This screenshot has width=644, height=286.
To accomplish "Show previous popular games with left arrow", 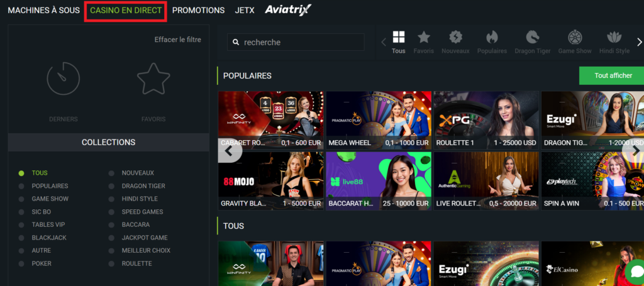I will point(229,151).
